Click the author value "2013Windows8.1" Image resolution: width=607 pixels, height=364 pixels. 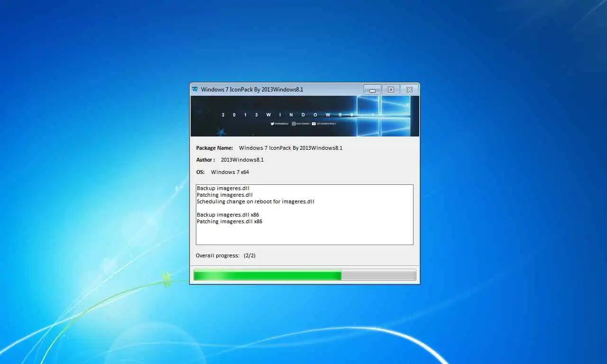(242, 160)
